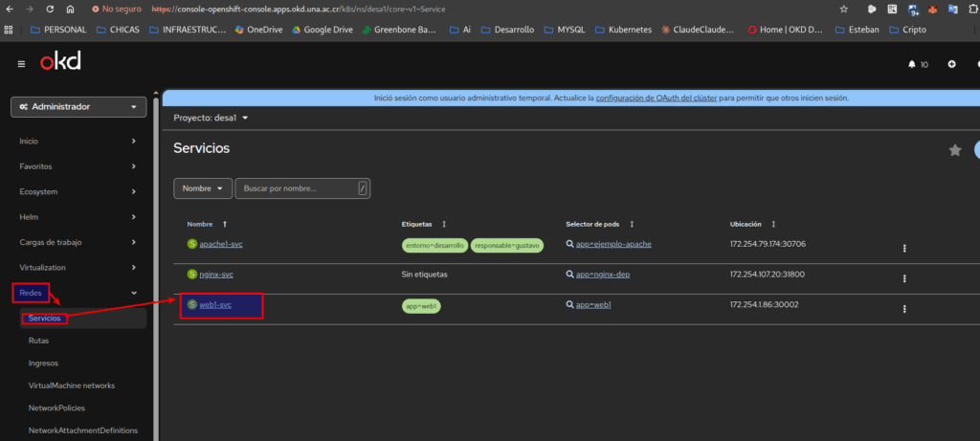Viewport: 980px width, 441px height.
Task: Expand the Helm sidebar section
Action: [x=78, y=217]
